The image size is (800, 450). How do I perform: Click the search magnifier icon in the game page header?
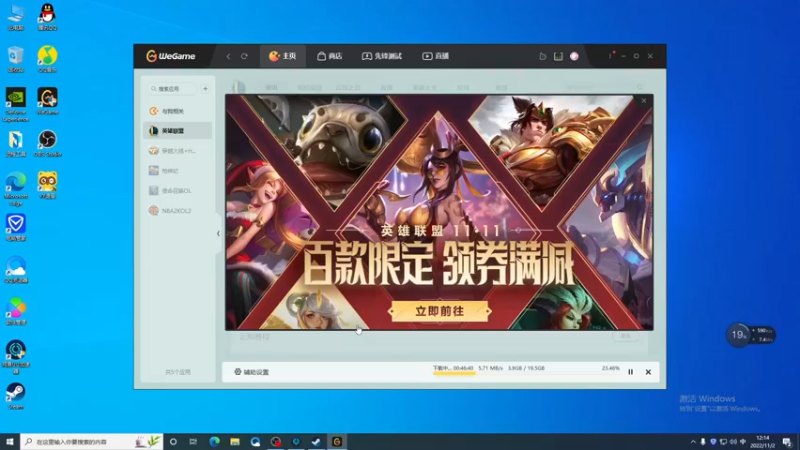click(639, 87)
